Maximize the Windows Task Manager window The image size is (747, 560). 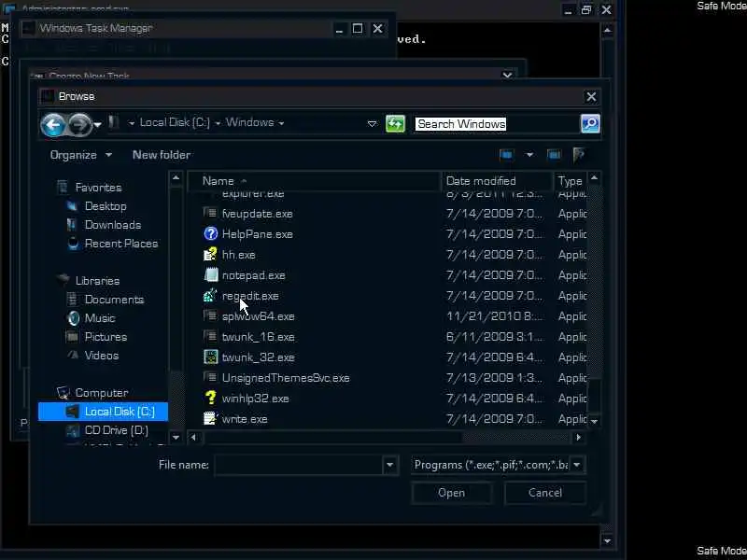click(358, 29)
